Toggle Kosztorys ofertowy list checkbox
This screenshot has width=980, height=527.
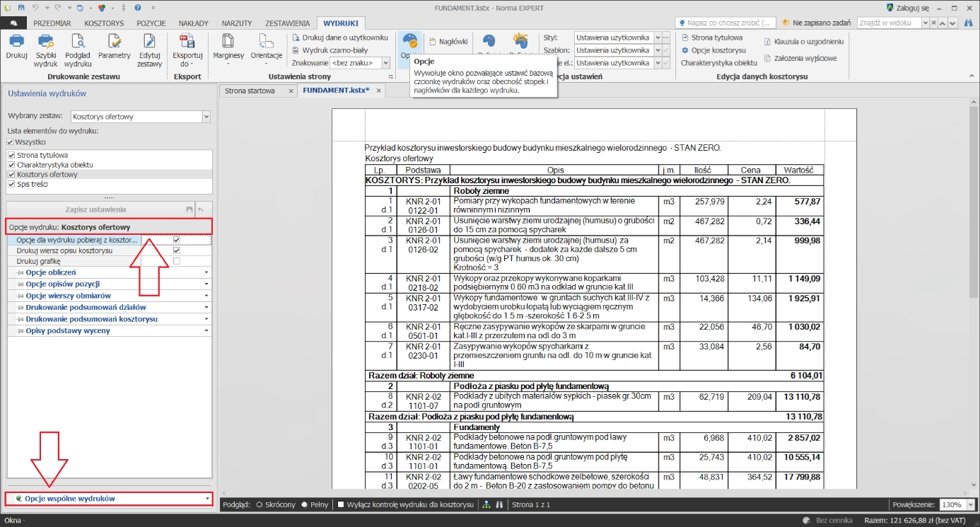11,174
